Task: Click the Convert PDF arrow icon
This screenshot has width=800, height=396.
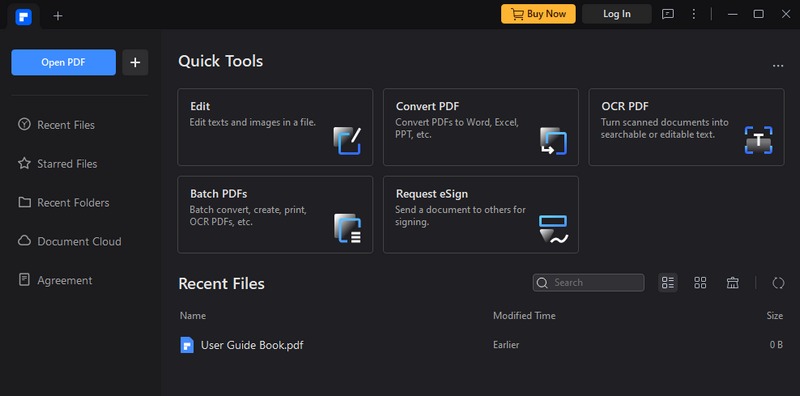Action: tap(553, 141)
